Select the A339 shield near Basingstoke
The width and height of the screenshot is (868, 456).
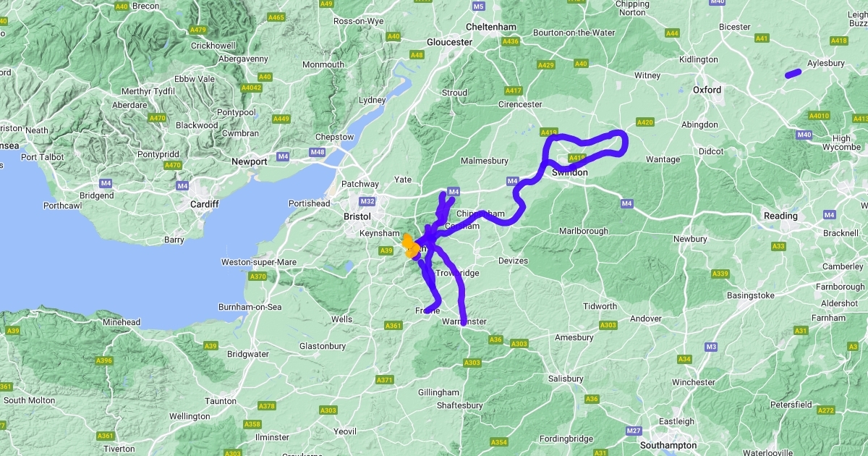coord(720,274)
